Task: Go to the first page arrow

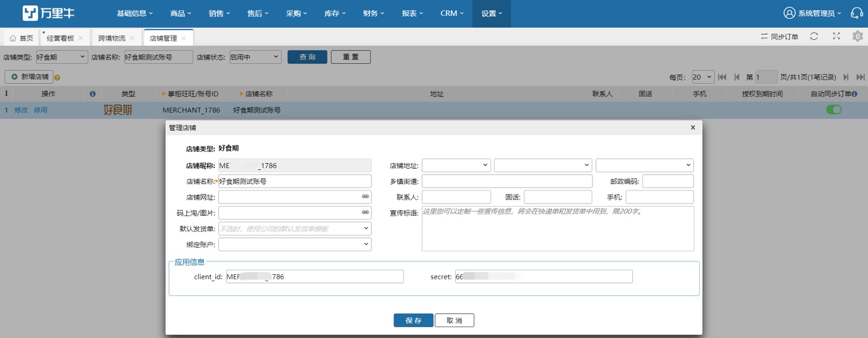Action: click(x=722, y=77)
